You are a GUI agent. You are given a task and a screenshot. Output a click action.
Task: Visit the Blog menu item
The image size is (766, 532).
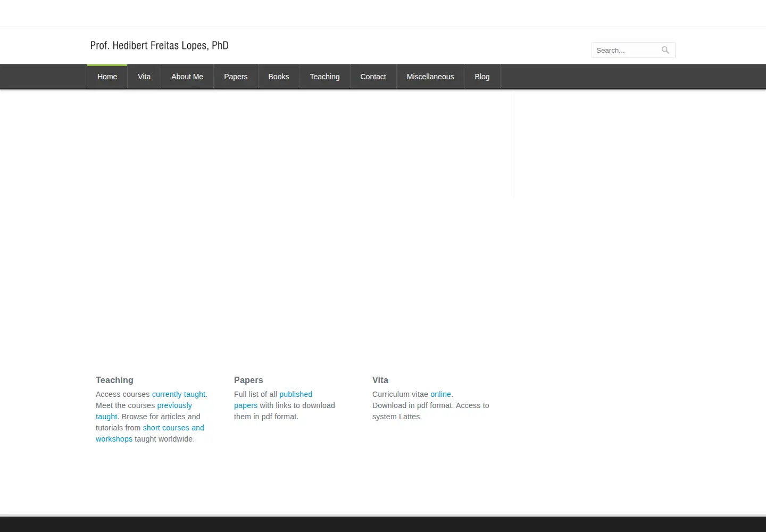482,77
